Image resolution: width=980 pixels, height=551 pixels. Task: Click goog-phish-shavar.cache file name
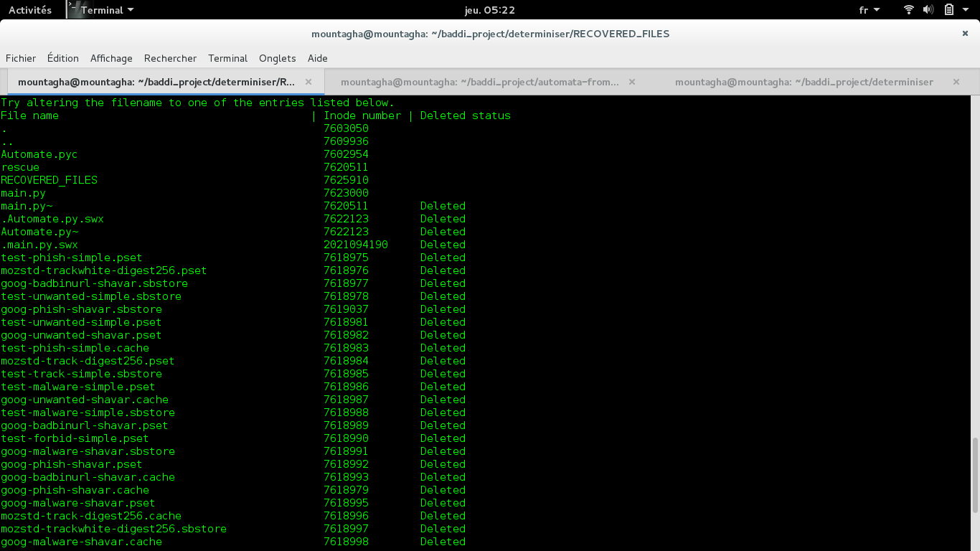[x=75, y=490]
